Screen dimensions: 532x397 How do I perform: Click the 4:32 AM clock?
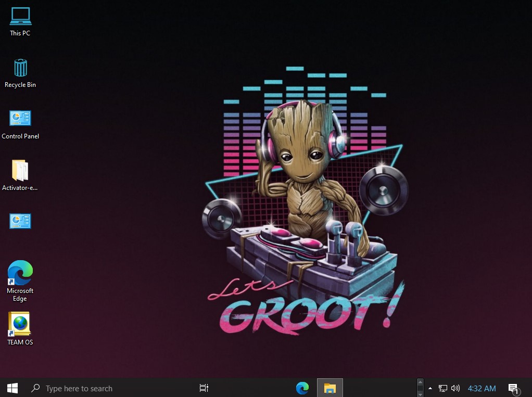point(482,388)
